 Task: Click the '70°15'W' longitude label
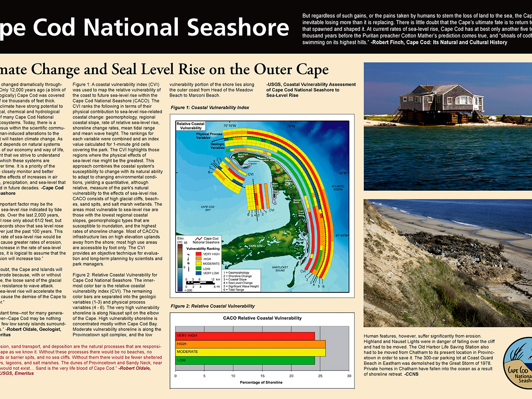230,126
